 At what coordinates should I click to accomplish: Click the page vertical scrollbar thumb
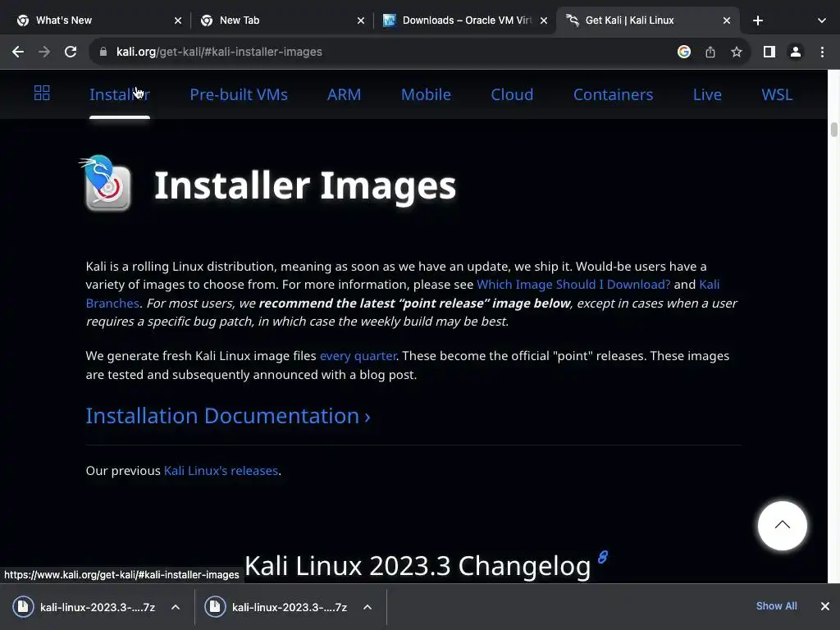pyautogui.click(x=833, y=130)
